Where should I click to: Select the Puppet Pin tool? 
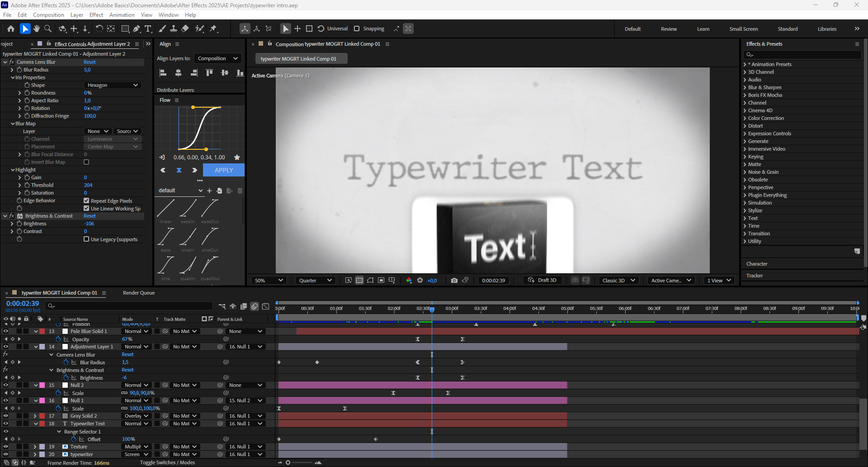[213, 29]
